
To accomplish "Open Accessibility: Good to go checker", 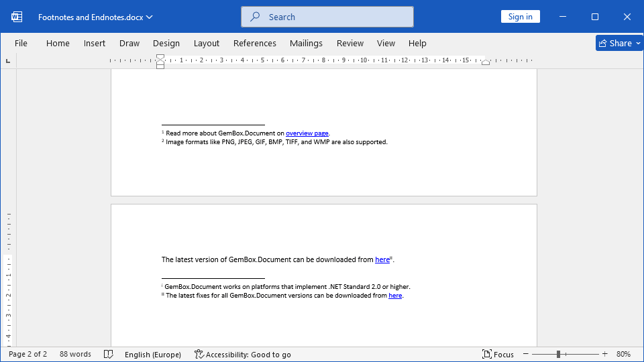I will (242, 354).
